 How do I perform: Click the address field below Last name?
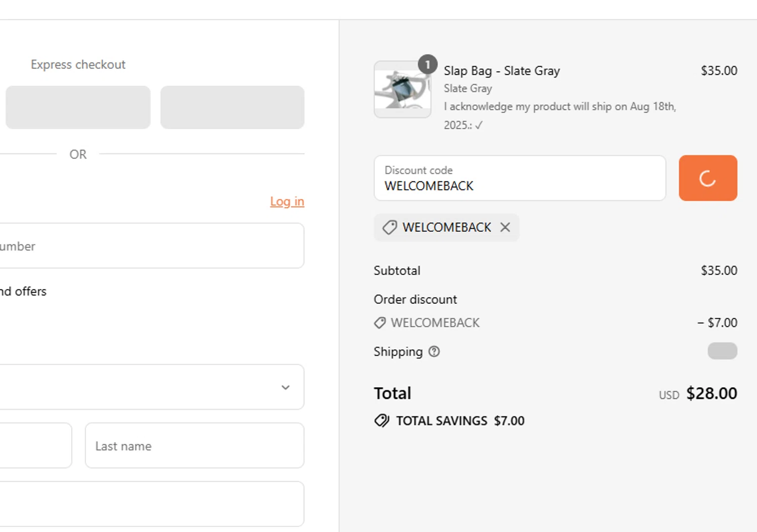tap(152, 504)
